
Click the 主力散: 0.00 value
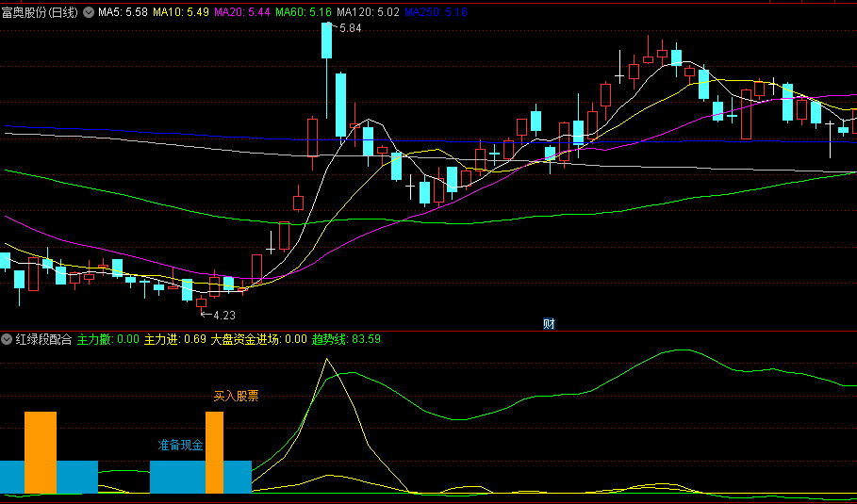coord(108,339)
